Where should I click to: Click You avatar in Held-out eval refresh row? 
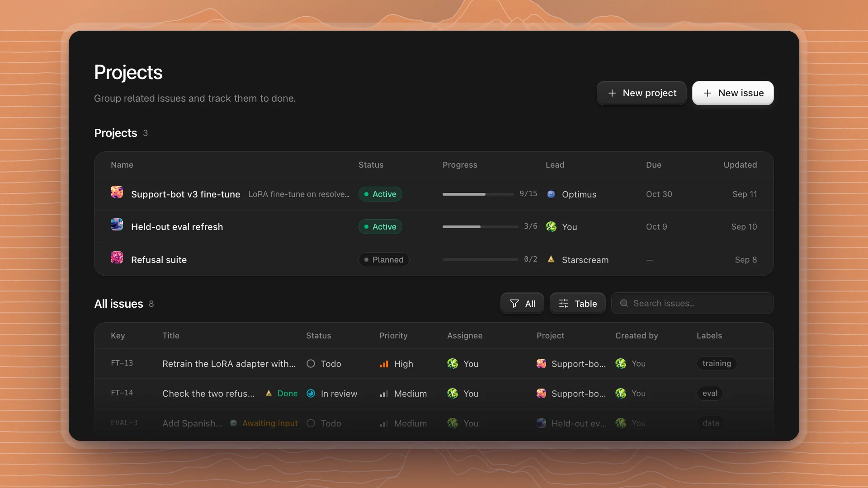(x=551, y=227)
